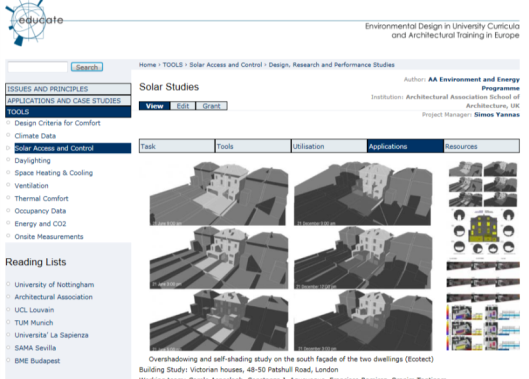Image resolution: width=529 pixels, height=379 pixels.
Task: Expand the ISSUES AND PRINCIPLES section
Action: click(68, 89)
